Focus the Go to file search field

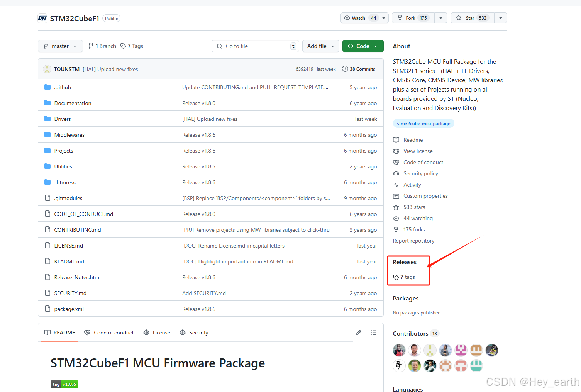click(x=255, y=46)
